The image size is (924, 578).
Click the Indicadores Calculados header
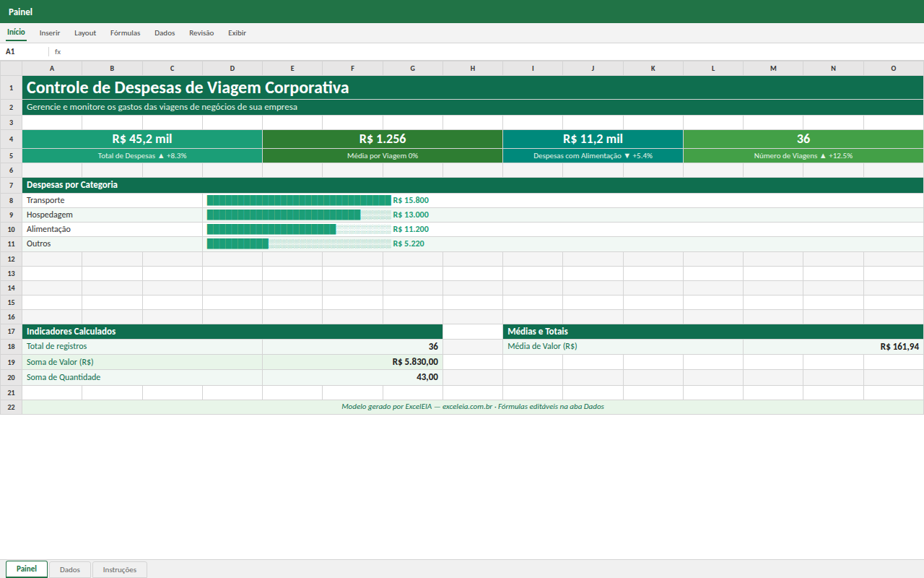pos(232,332)
